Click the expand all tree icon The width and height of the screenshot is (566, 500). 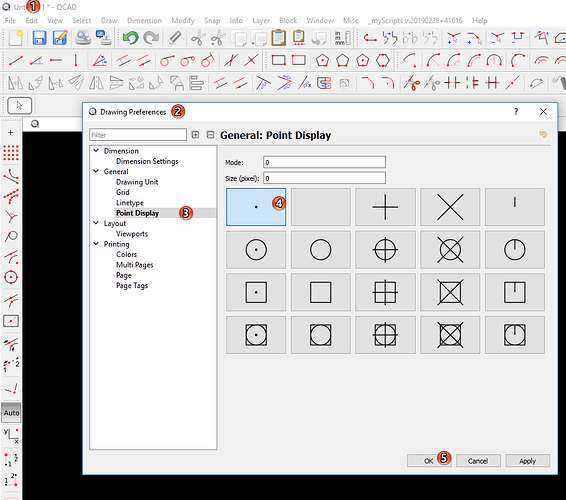[x=195, y=135]
